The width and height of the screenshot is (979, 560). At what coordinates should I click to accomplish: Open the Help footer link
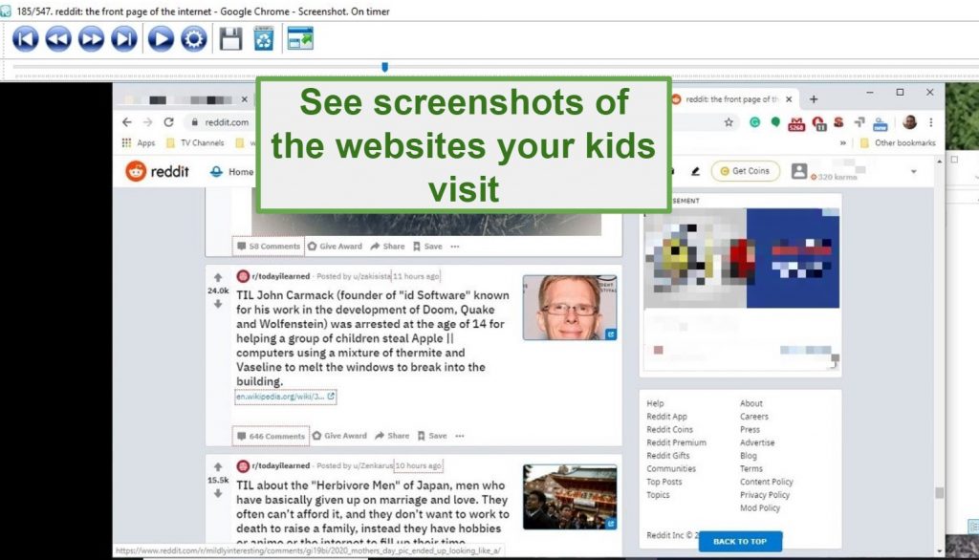[x=655, y=403]
